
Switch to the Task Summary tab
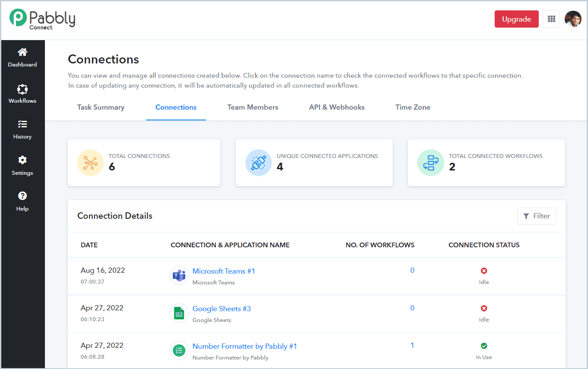pyautogui.click(x=101, y=107)
